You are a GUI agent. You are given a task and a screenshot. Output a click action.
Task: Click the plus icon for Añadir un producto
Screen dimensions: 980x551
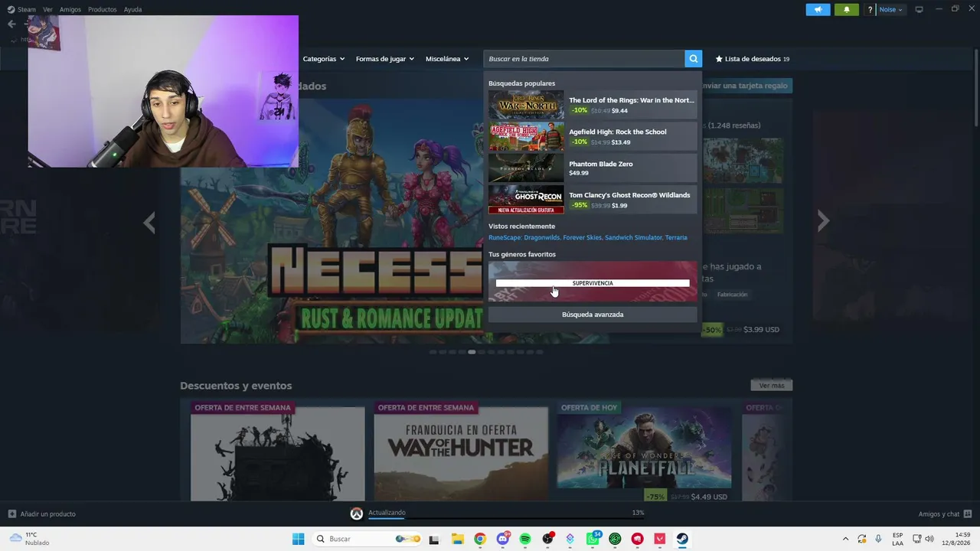(11, 514)
